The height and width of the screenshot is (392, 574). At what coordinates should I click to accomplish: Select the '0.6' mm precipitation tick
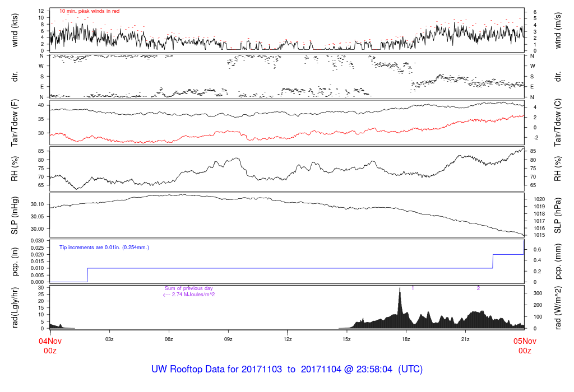[538, 250]
